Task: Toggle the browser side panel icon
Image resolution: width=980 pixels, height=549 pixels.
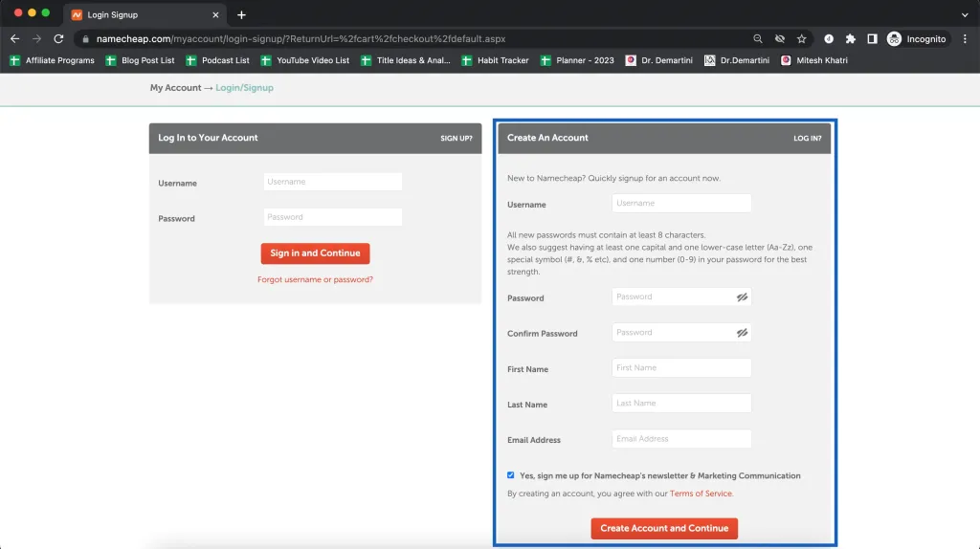Action: 872,38
